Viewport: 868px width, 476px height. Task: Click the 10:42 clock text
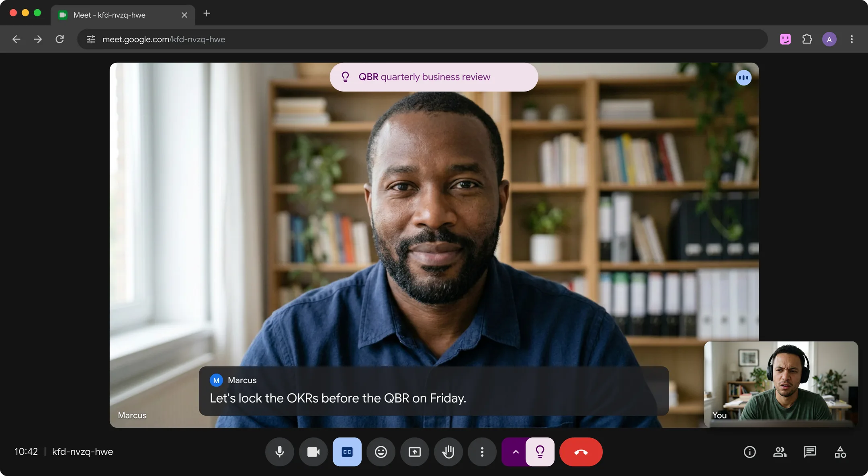26,451
